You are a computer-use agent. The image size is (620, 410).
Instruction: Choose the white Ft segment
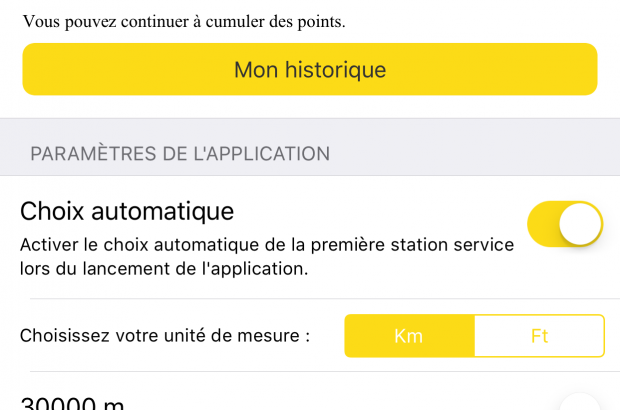539,336
